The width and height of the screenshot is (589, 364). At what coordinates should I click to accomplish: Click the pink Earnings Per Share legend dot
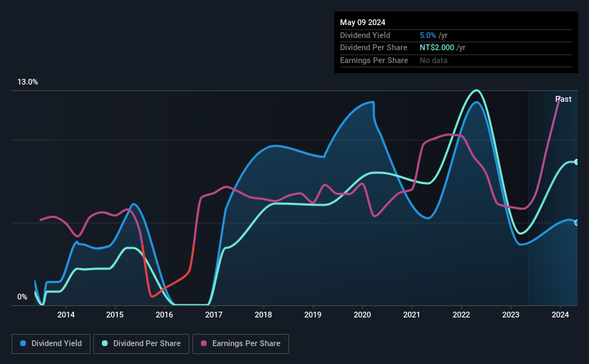[x=204, y=343]
